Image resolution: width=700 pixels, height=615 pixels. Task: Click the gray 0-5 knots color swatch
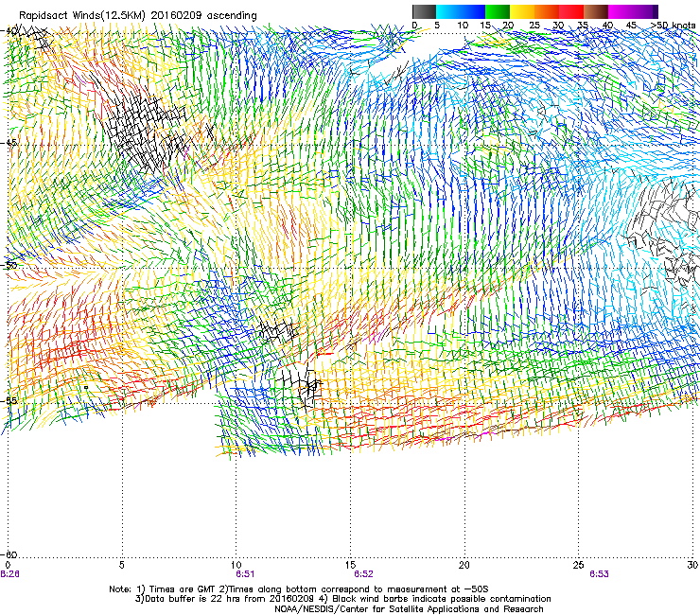coord(424,11)
